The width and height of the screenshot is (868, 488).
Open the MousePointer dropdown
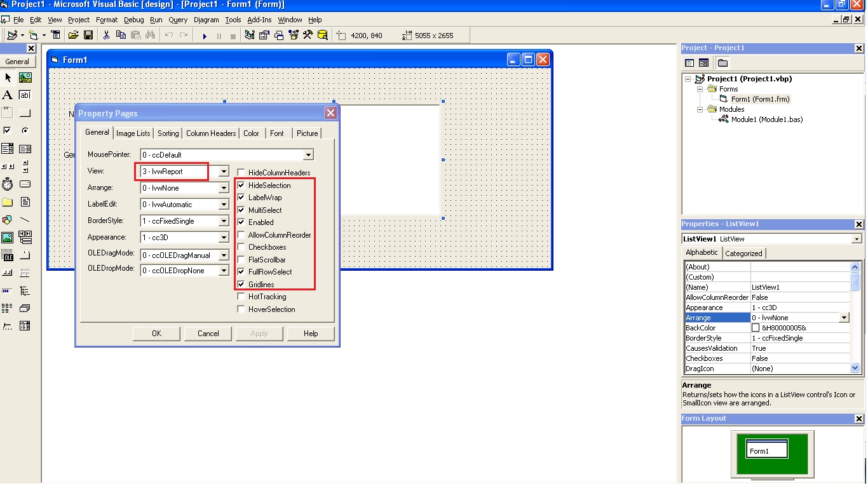308,155
